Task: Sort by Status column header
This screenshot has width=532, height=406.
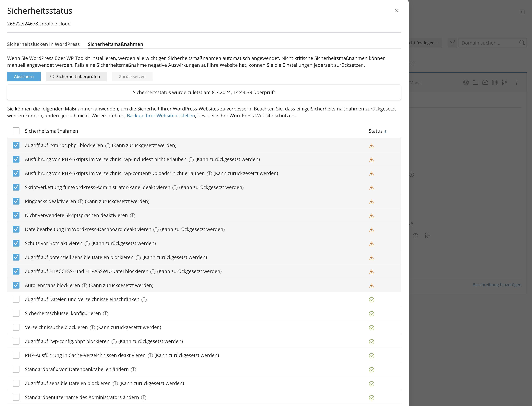Action: click(x=378, y=131)
